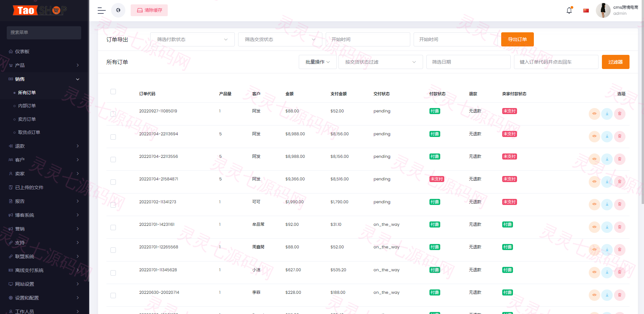Open 已上传的文件 menu item
This screenshot has height=314, width=644.
click(44, 187)
